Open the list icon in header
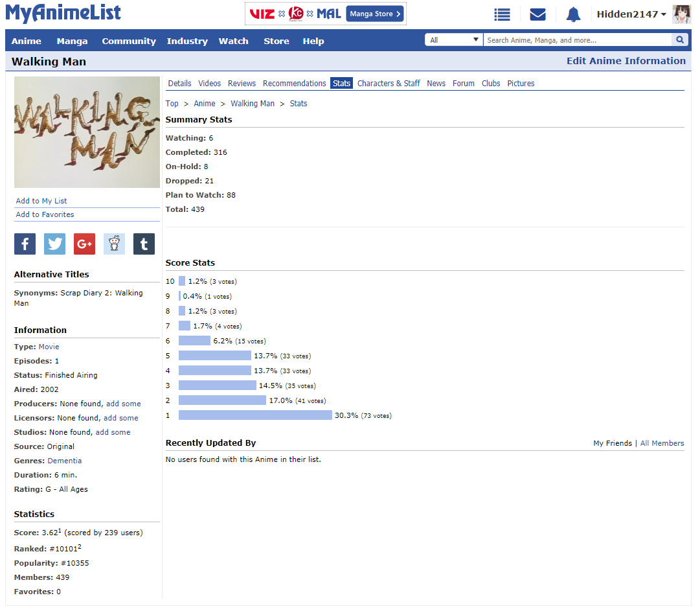Screen dimensions: 700x611 coord(502,14)
